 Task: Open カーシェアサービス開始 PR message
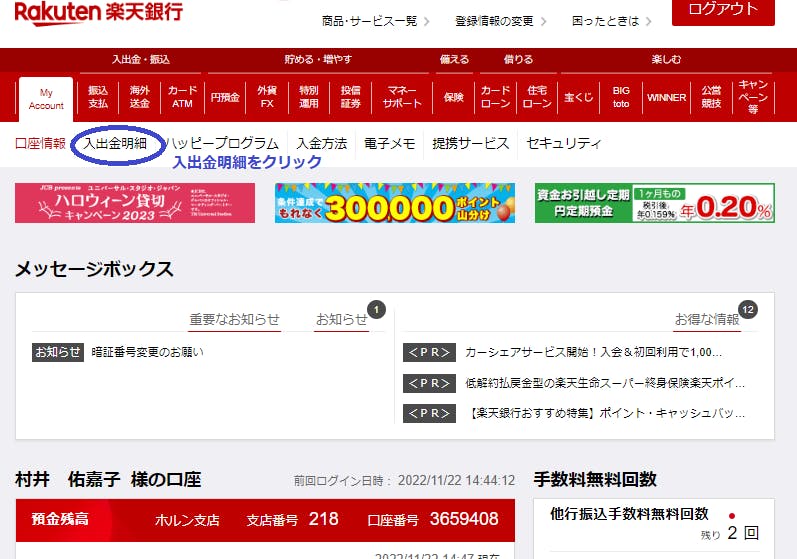593,352
